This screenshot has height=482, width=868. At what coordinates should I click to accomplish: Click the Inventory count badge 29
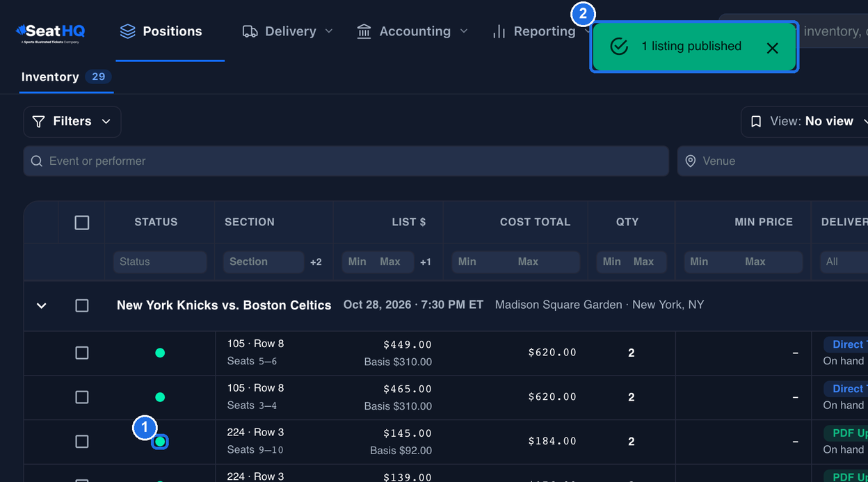[x=99, y=77]
